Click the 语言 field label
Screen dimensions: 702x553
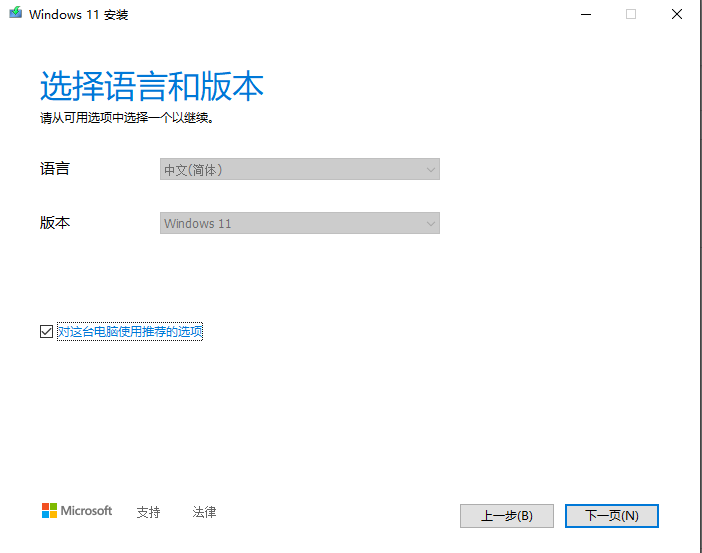click(x=55, y=169)
